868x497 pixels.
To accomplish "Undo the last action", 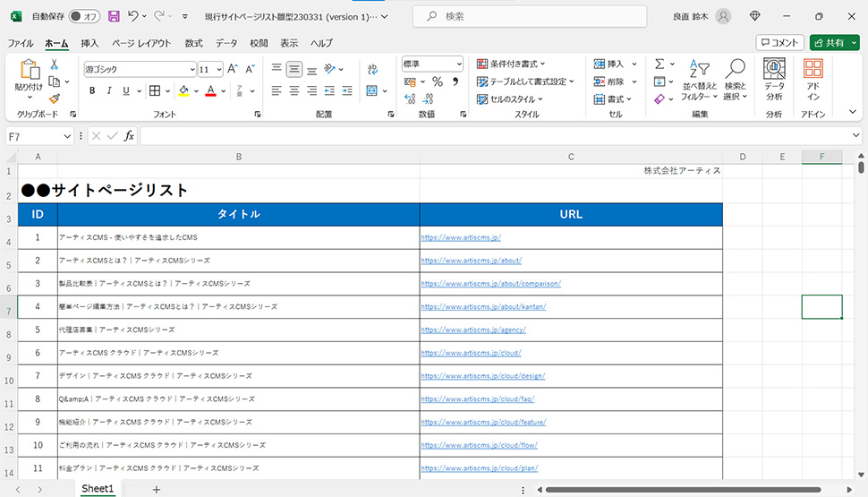I will pyautogui.click(x=132, y=16).
